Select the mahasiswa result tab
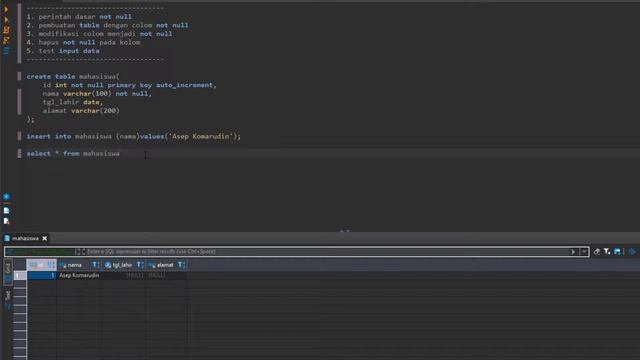640x360 pixels. click(x=25, y=238)
